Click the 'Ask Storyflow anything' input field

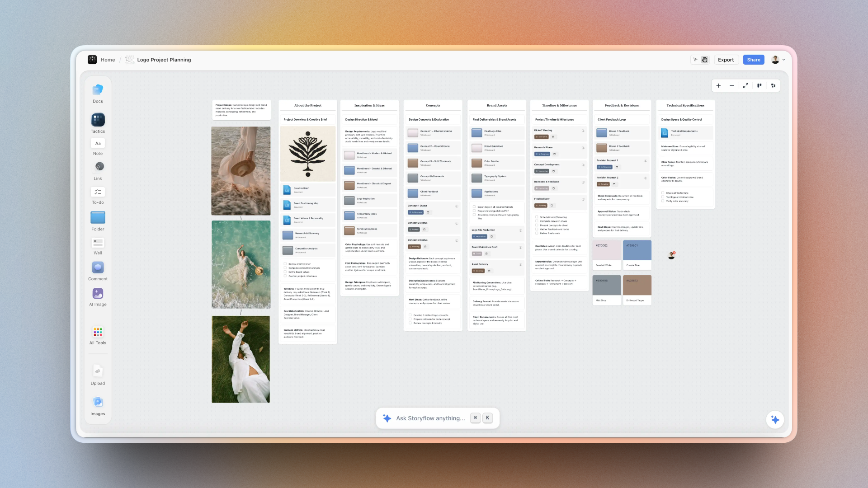[x=429, y=418]
